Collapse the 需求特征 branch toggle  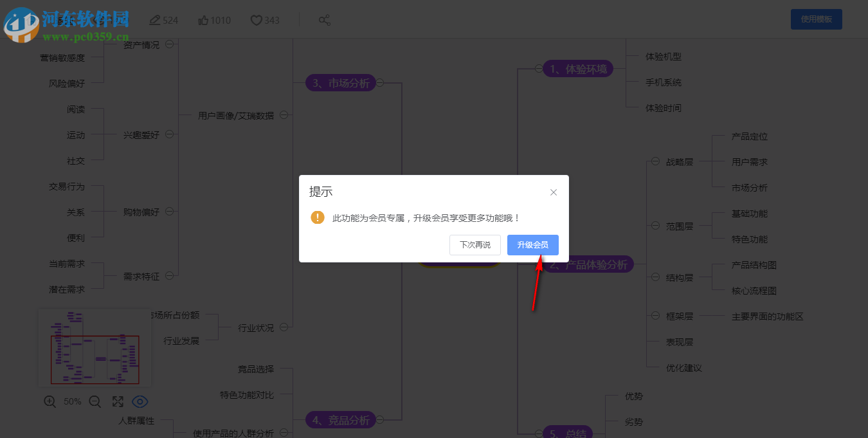[x=170, y=275]
